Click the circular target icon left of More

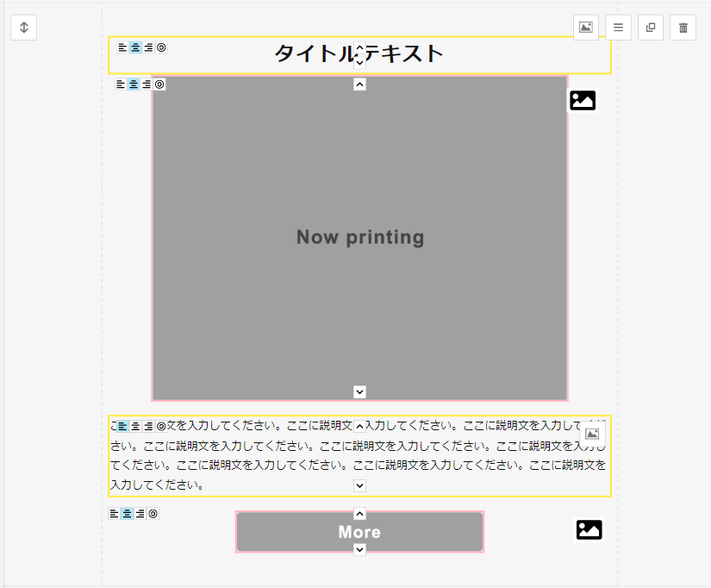153,514
